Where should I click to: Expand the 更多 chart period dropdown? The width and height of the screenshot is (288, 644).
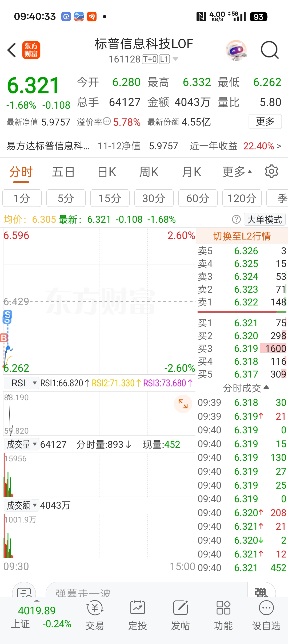click(237, 172)
